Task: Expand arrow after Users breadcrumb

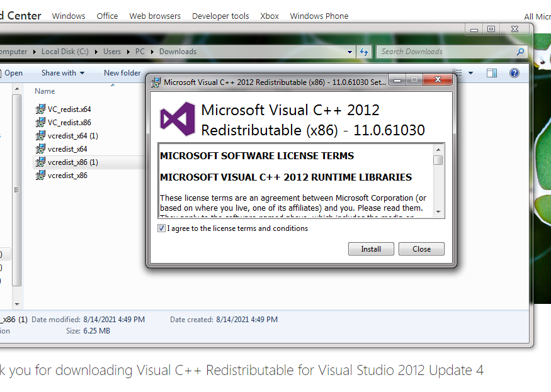Action: coord(128,52)
